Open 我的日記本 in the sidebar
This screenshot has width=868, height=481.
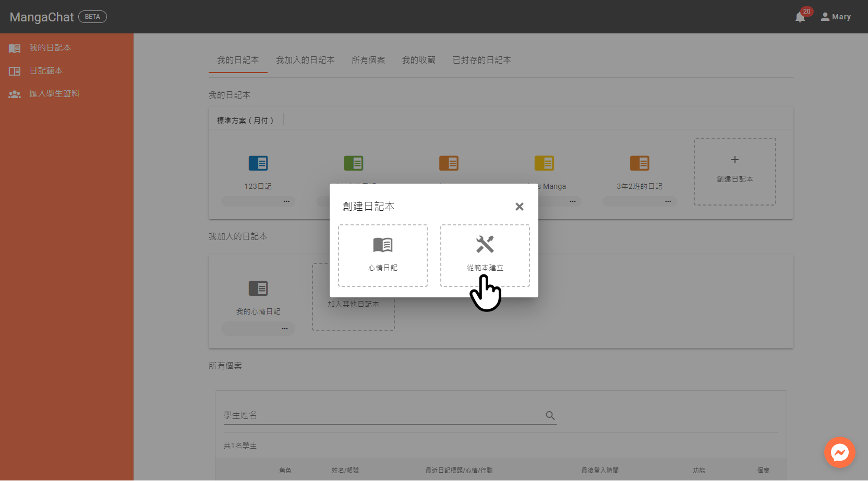(x=50, y=48)
